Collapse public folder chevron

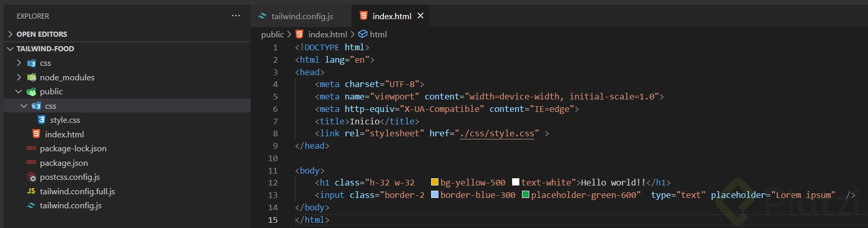19,91
